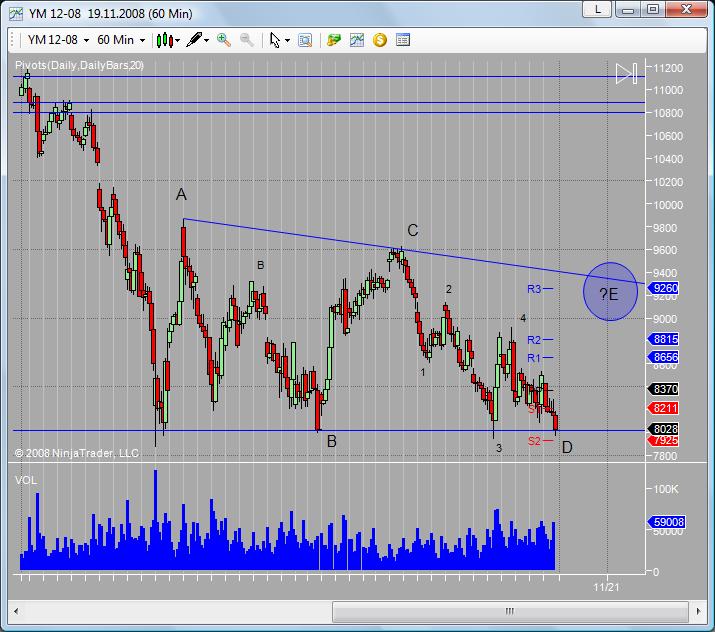Click the 59008 volume marker
The height and width of the screenshot is (632, 715).
666,522
